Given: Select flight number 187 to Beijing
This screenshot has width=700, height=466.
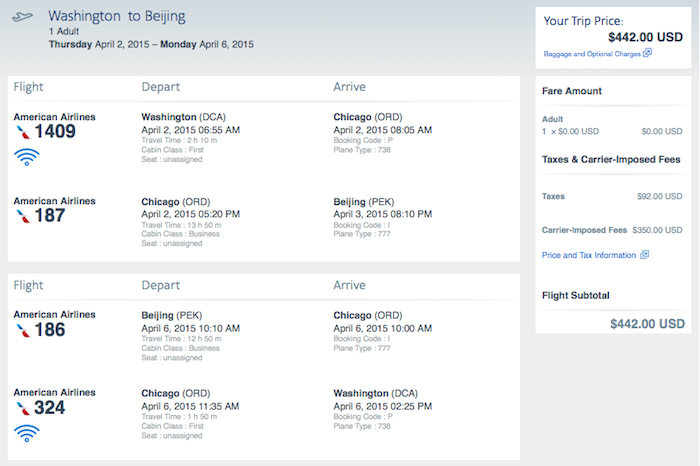Looking at the screenshot, I should click(50, 216).
